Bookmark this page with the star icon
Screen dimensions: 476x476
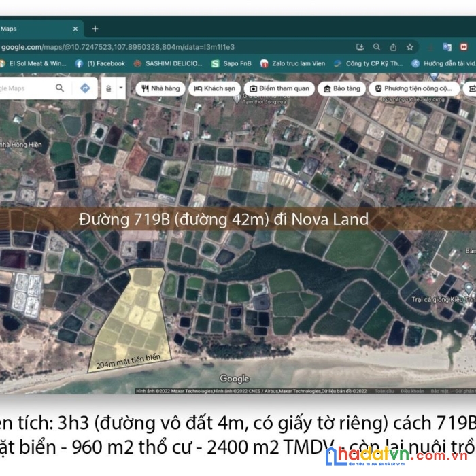pyautogui.click(x=410, y=47)
